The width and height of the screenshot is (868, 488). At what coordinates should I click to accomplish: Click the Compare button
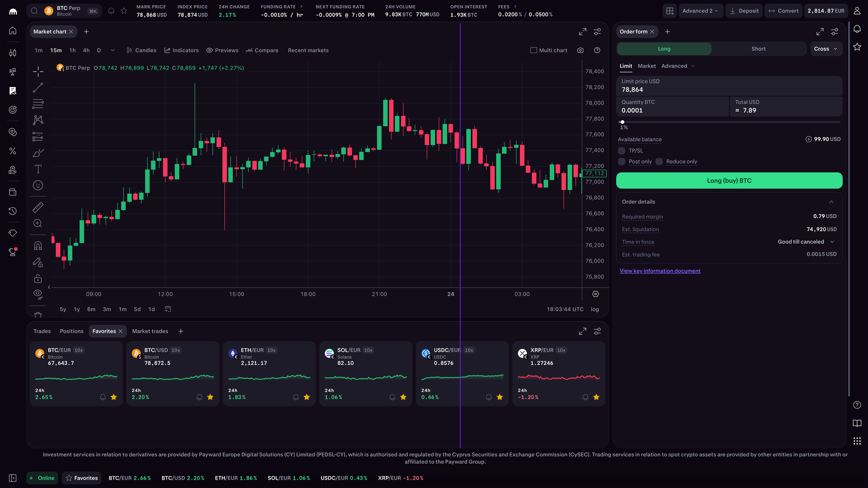point(262,50)
